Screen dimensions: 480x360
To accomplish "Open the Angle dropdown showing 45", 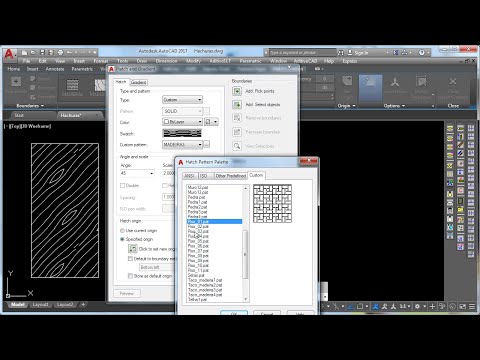I will coord(137,173).
